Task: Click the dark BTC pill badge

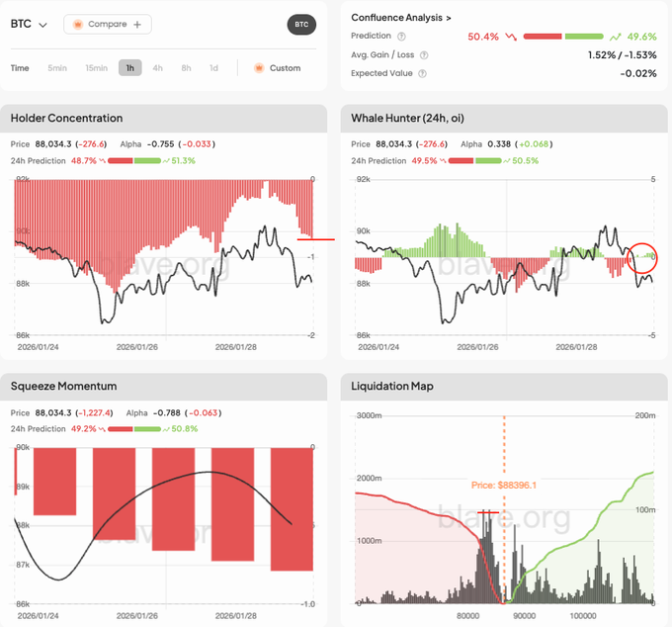Action: (x=301, y=25)
